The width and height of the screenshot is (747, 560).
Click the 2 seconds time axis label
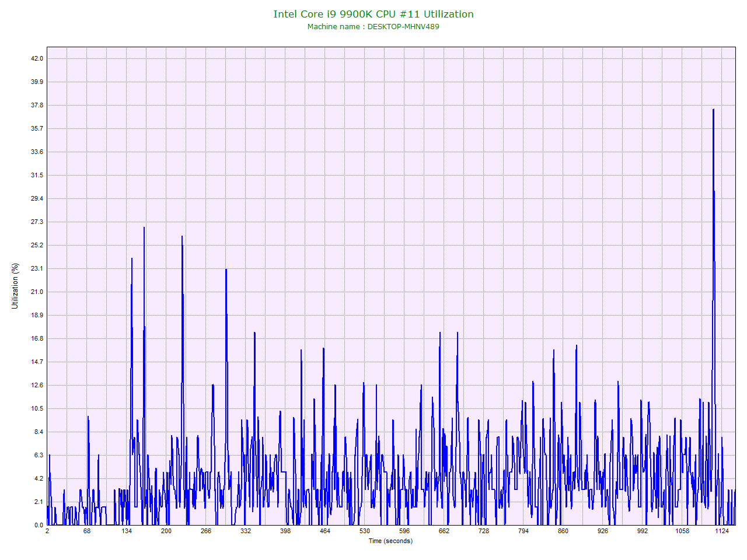coord(47,531)
